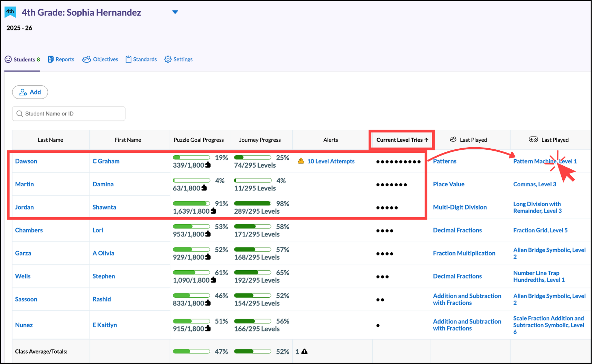Open the 10 Level Attempts alert link
Viewport: 592px width, 364px height.
(331, 161)
